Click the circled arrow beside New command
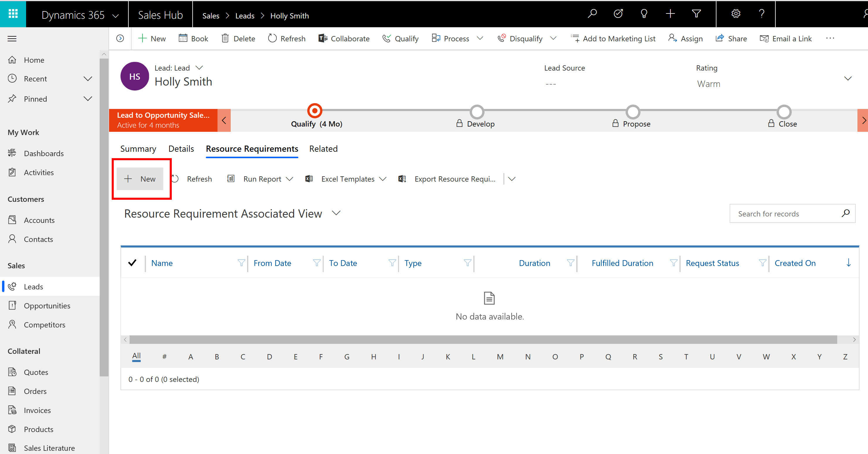868x454 pixels. (x=120, y=38)
